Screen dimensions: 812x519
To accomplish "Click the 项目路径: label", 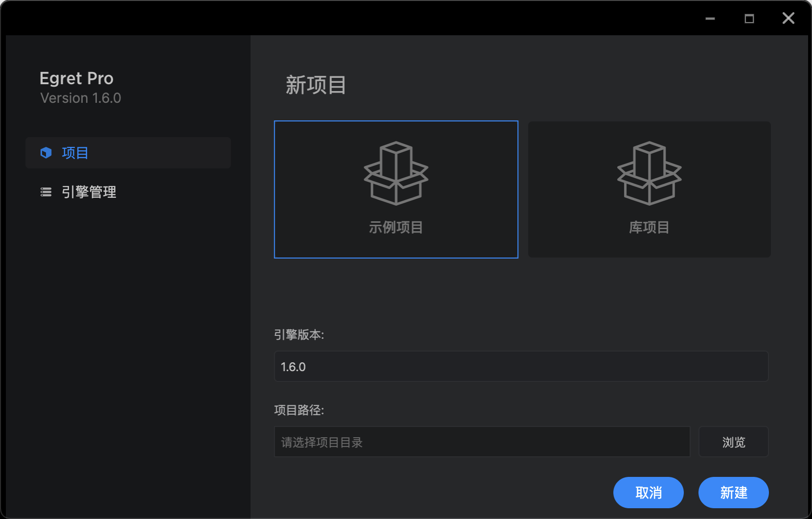I will [299, 410].
